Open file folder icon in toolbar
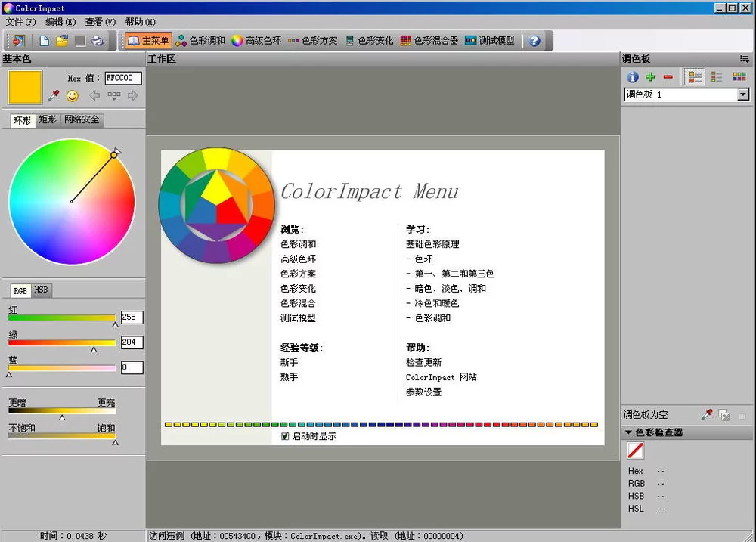Screen dimensions: 756x542 [62, 41]
